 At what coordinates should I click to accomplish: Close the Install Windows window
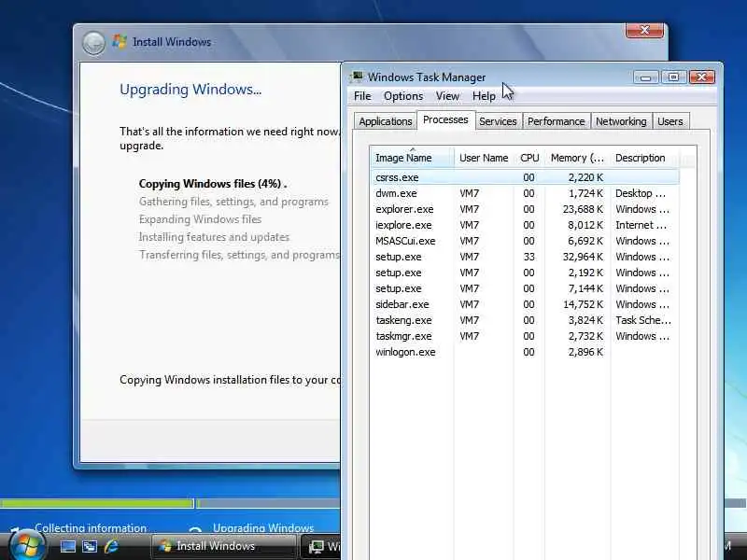pos(644,31)
